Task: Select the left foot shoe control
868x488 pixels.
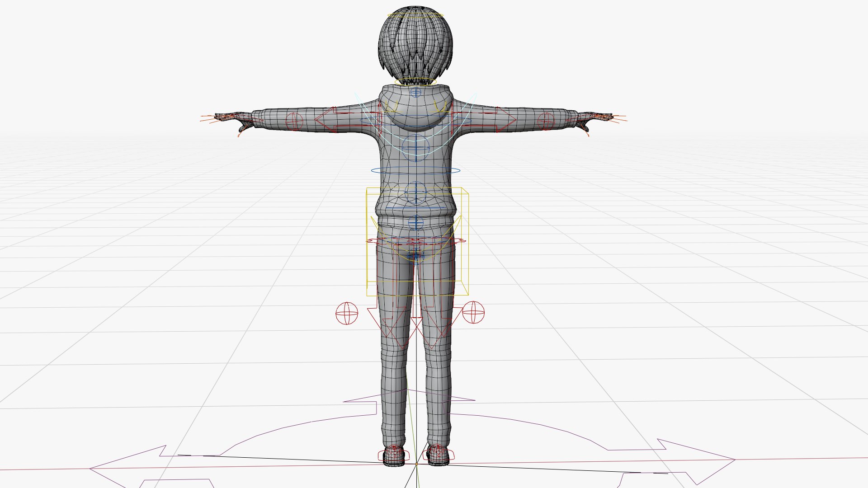Action: pyautogui.click(x=394, y=455)
